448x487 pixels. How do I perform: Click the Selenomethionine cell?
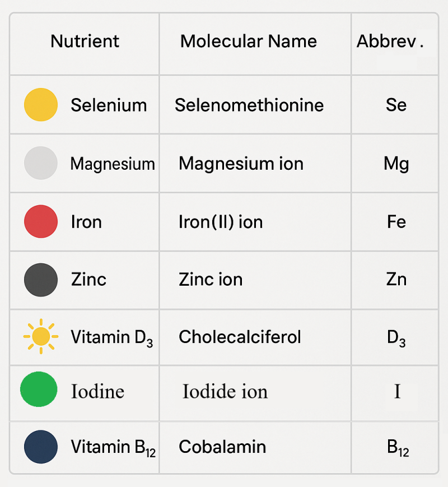pyautogui.click(x=249, y=105)
